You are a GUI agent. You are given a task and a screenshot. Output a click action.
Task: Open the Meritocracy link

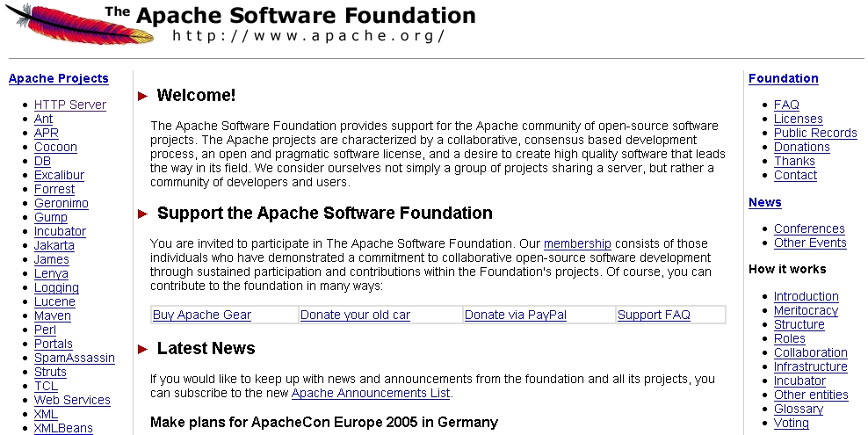click(x=806, y=310)
